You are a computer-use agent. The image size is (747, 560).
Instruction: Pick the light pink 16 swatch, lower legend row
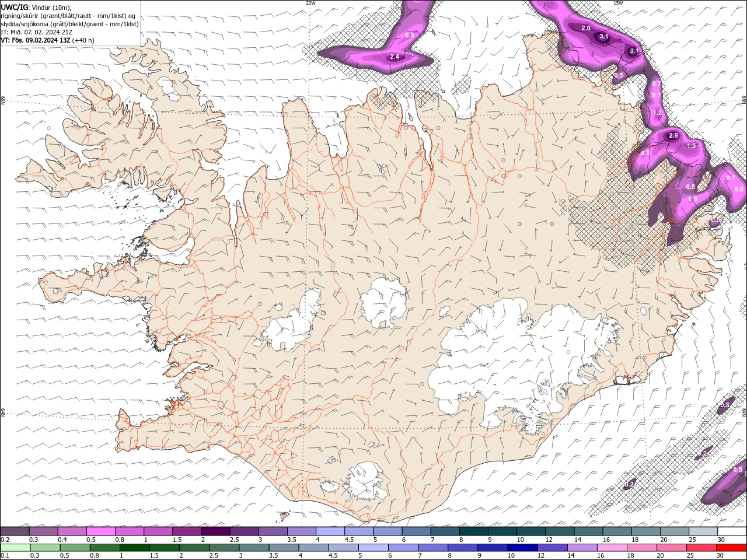(612, 548)
